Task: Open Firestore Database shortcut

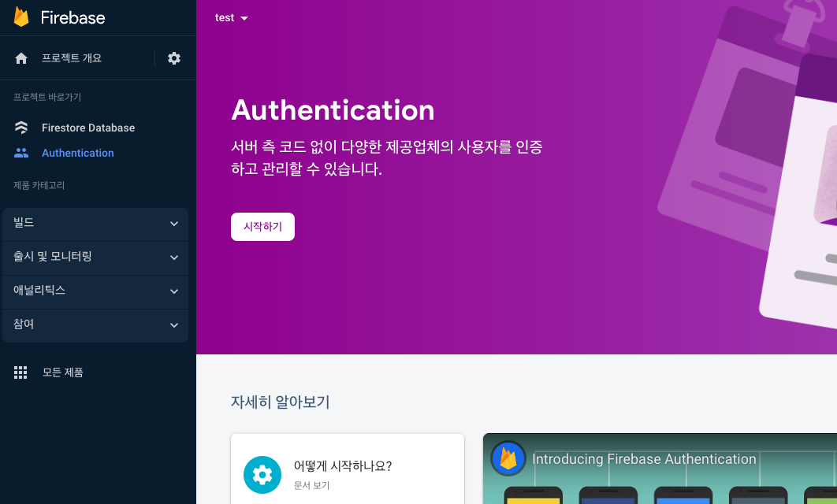Action: (88, 128)
